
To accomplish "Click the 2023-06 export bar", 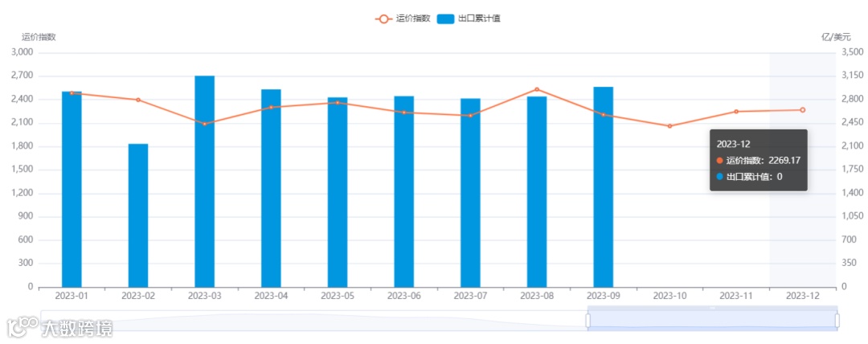I will pyautogui.click(x=404, y=191).
